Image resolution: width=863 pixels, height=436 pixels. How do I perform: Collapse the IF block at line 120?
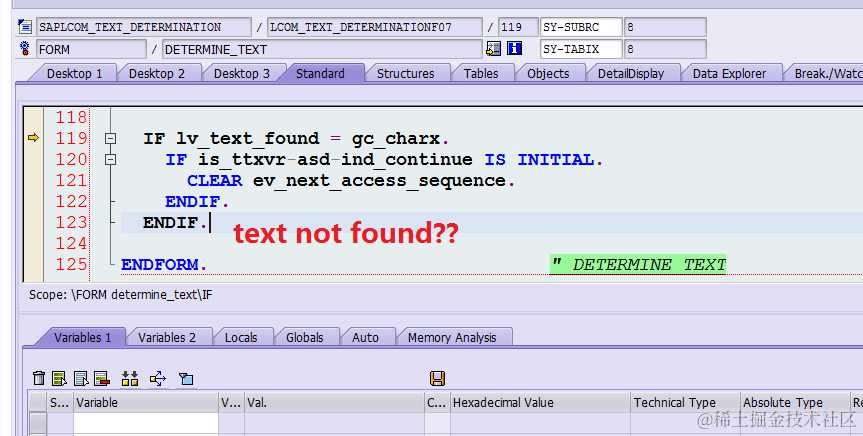point(110,160)
